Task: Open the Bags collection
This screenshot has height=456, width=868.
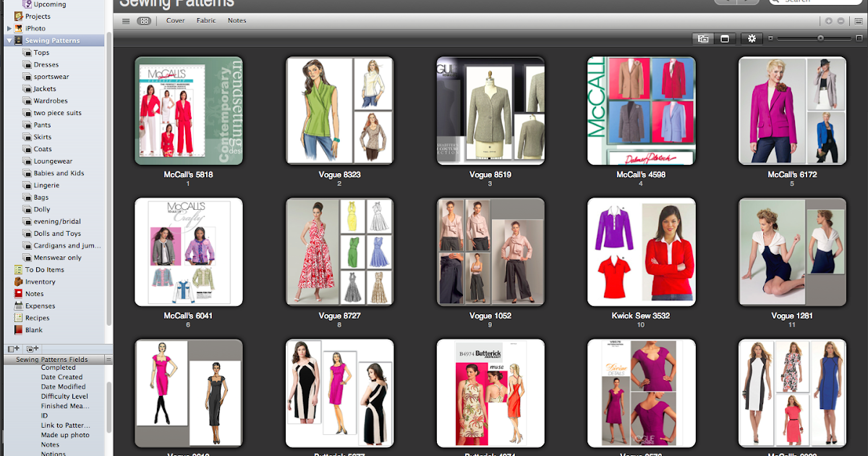Action: [41, 198]
